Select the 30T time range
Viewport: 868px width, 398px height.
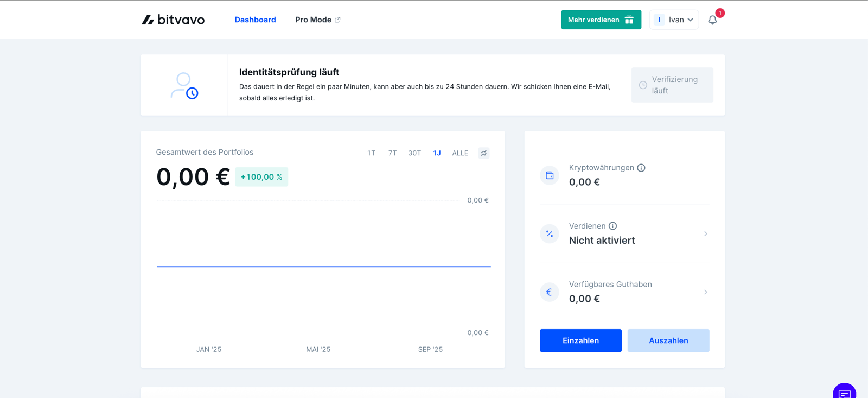click(x=414, y=153)
